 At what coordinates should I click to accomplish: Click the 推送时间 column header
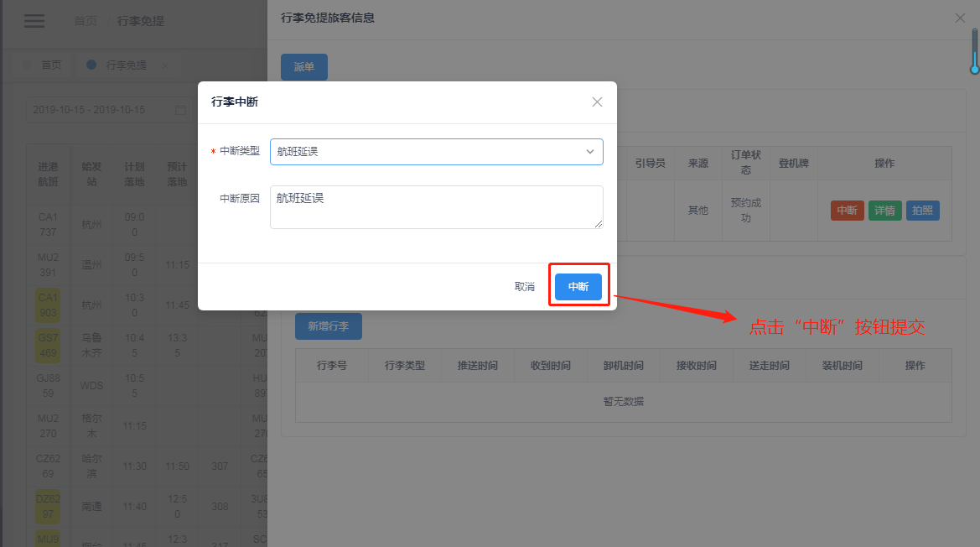[x=478, y=366]
